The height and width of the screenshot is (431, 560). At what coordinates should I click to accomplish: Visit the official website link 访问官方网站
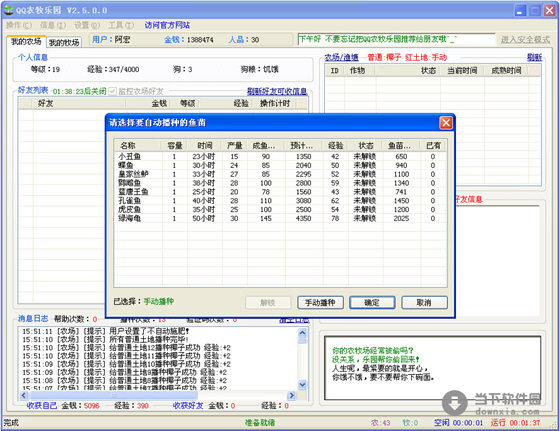pyautogui.click(x=167, y=25)
